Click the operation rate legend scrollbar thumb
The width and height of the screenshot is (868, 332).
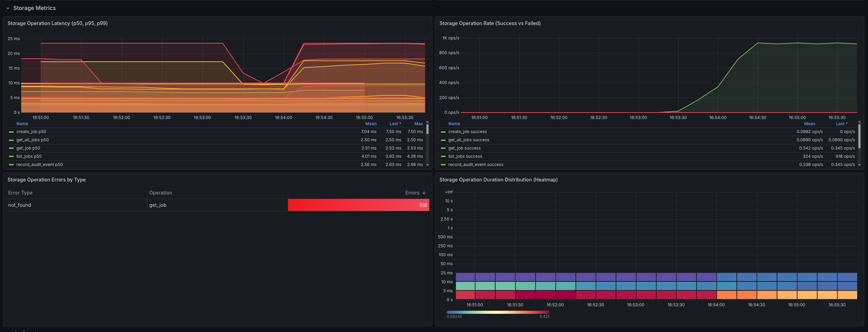point(859,137)
